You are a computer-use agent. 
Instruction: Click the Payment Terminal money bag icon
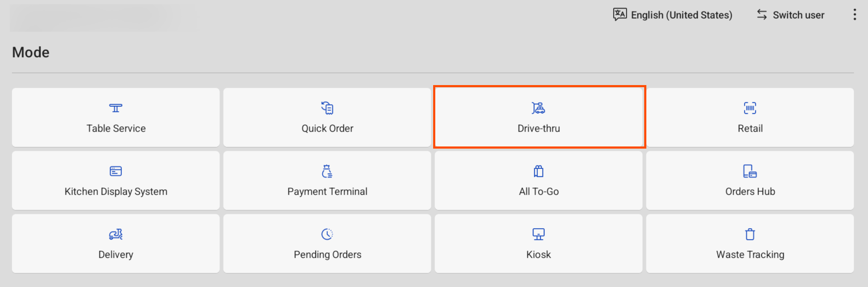tap(327, 171)
